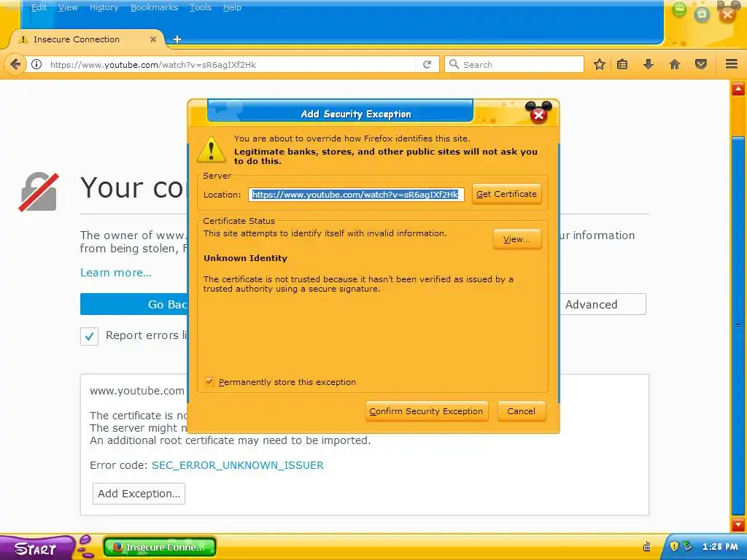747x560 pixels.
Task: Maximize the browser window
Action: pyautogui.click(x=702, y=15)
